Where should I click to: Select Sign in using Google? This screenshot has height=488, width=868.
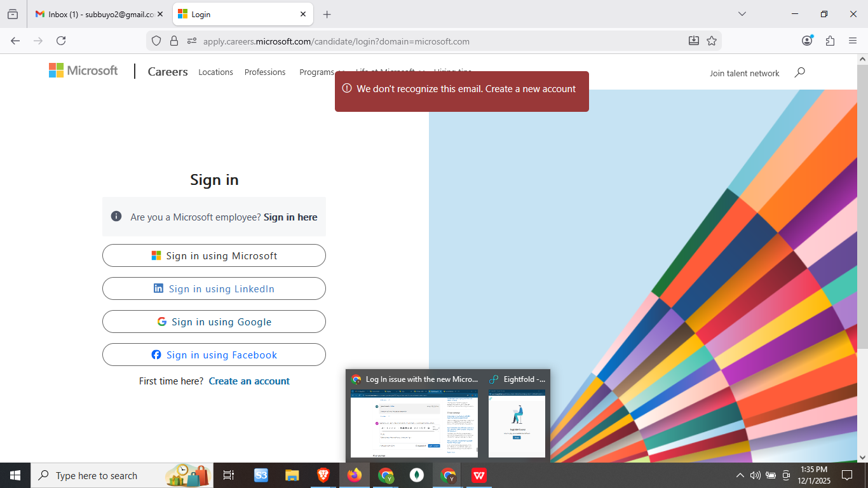214,322
